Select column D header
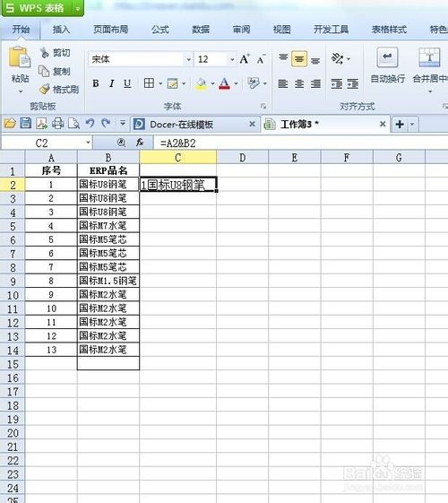Viewport: 448px width, 503px height. pos(243,157)
